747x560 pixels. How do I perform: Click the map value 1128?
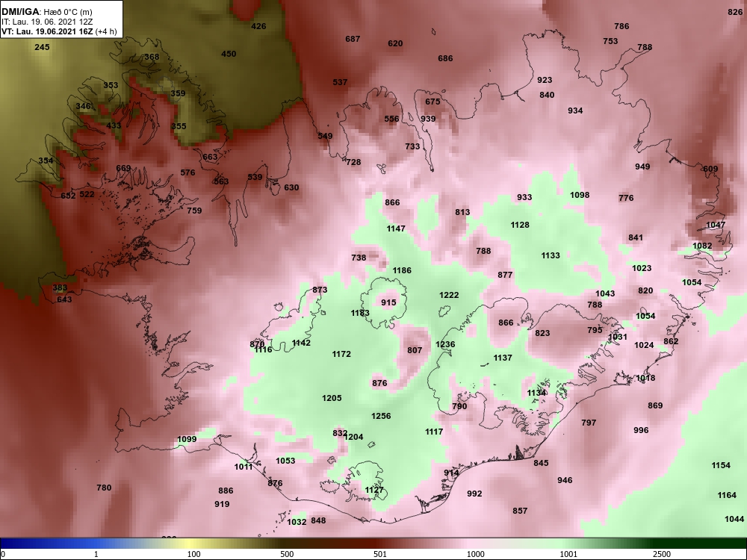pyautogui.click(x=520, y=225)
